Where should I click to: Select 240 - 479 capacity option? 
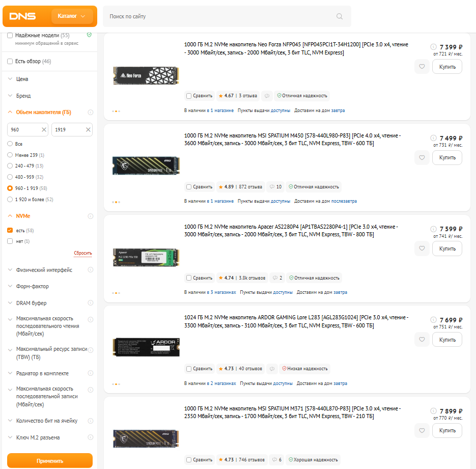(10, 165)
